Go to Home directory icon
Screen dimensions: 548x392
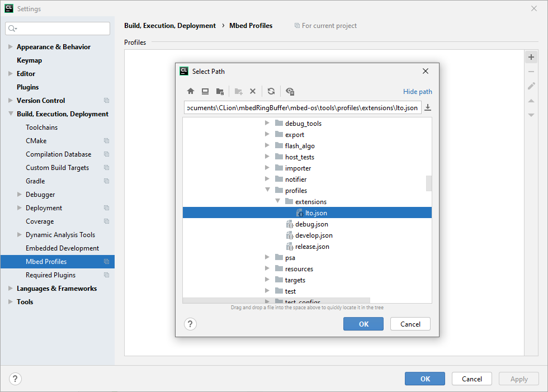tap(191, 91)
